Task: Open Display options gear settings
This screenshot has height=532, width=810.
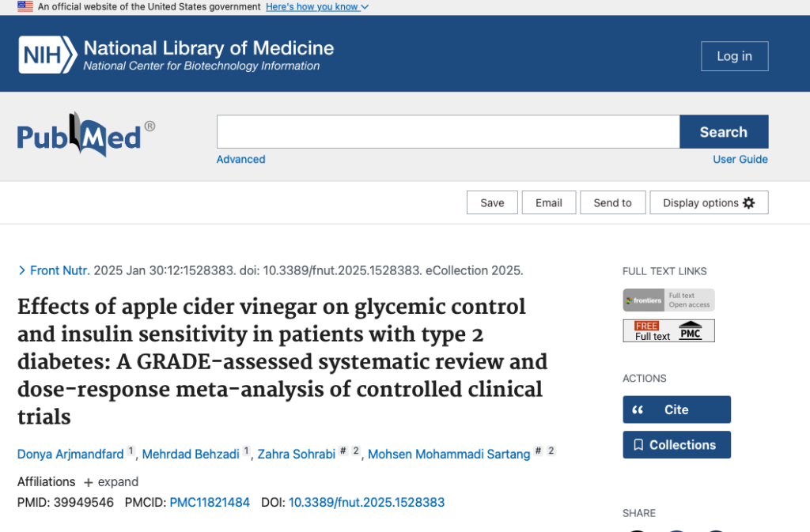Action: (x=709, y=203)
